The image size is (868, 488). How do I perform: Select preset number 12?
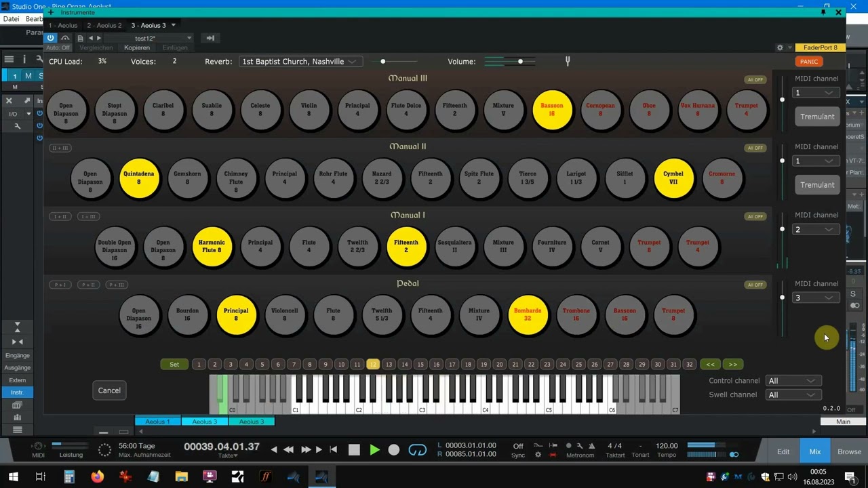pyautogui.click(x=373, y=365)
